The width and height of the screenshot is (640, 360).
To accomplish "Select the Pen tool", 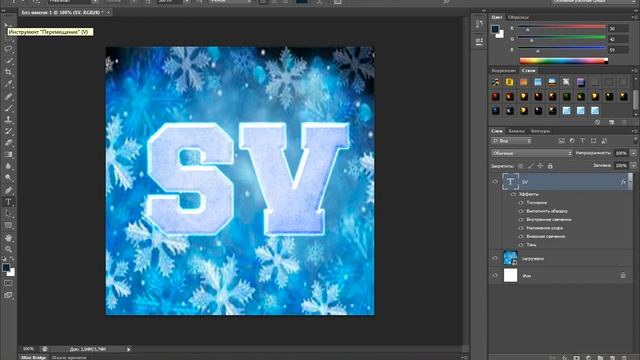I will 8,190.
